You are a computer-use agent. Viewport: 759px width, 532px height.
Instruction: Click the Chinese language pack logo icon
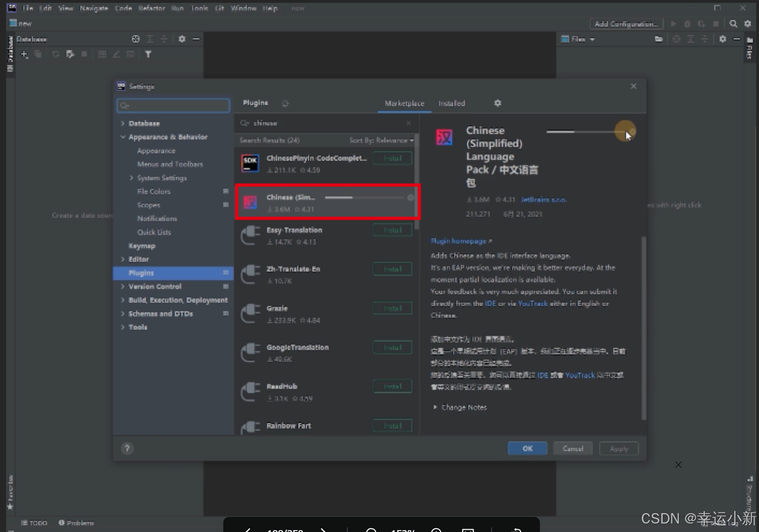(444, 137)
